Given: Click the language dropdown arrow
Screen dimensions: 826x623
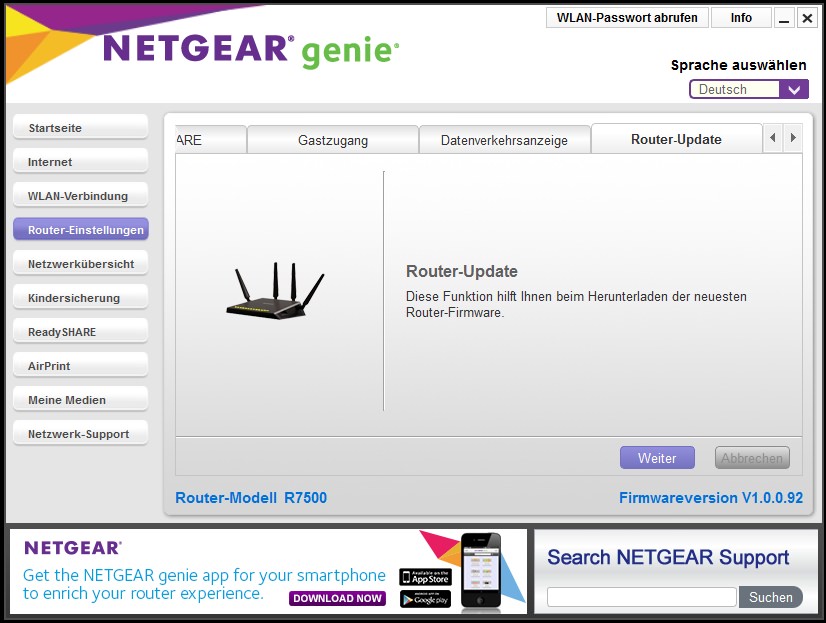Looking at the screenshot, I should click(794, 90).
